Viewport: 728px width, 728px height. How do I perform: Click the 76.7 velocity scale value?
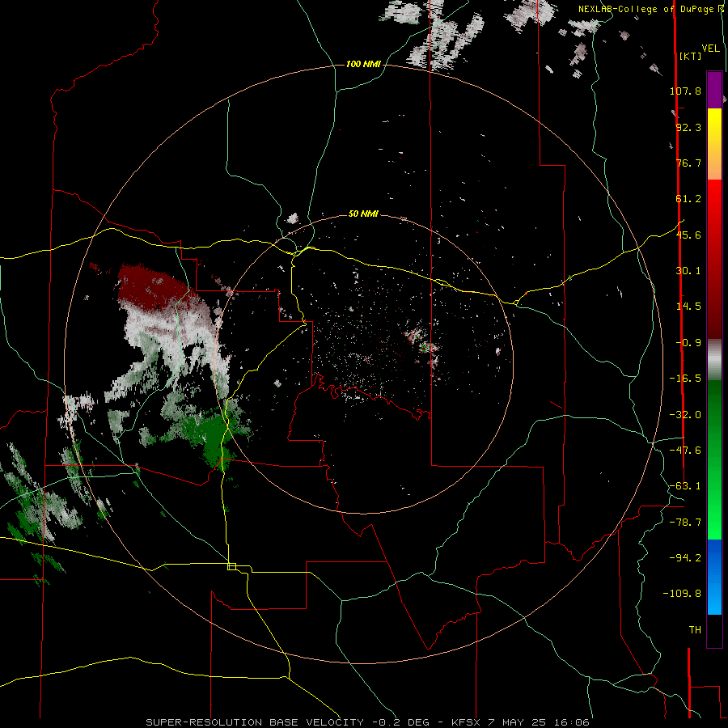click(x=688, y=163)
